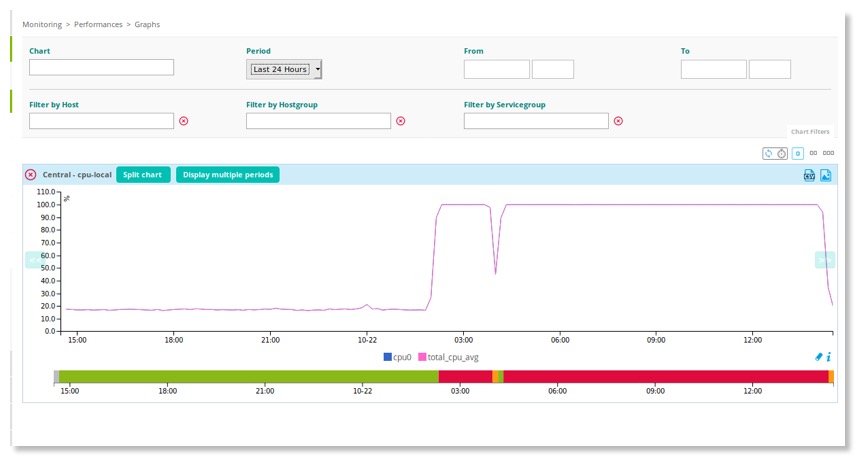This screenshot has height=456, width=855.
Task: Clear the Filter by Hostgroup field
Action: [x=400, y=121]
